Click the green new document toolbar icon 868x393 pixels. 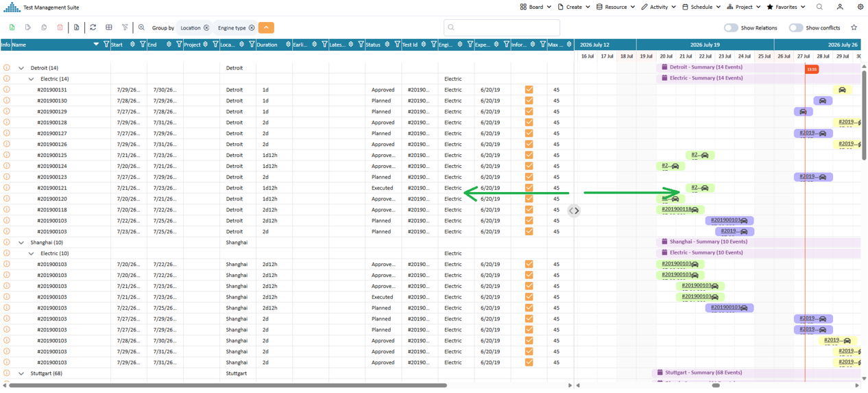(x=12, y=27)
